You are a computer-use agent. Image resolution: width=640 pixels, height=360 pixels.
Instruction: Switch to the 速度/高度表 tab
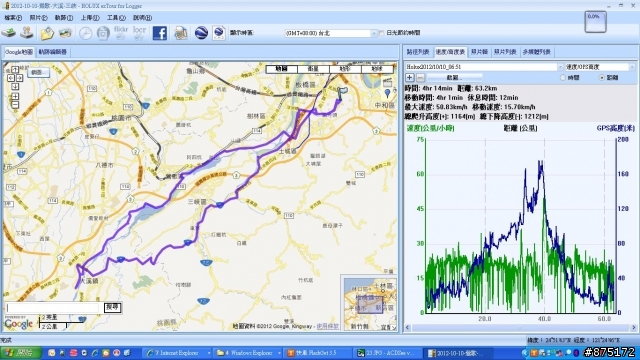pyautogui.click(x=450, y=52)
